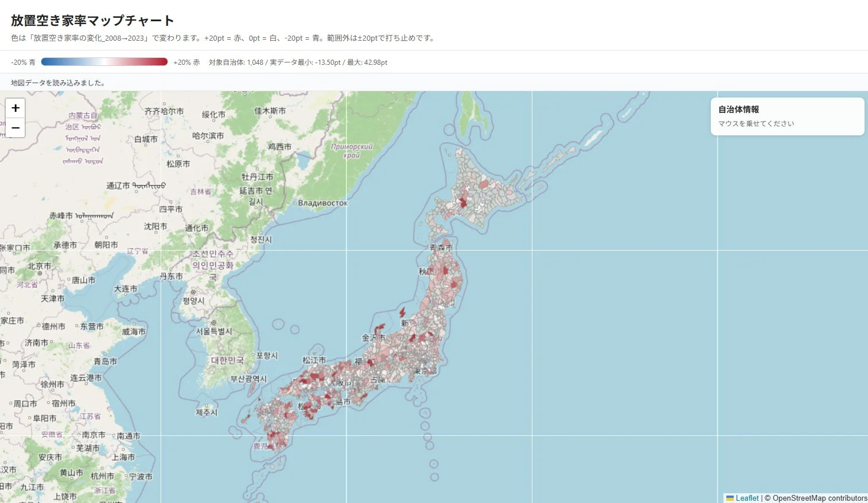This screenshot has height=503, width=868.
Task: Click the 부산광역시 label on the map
Action: [x=248, y=379]
